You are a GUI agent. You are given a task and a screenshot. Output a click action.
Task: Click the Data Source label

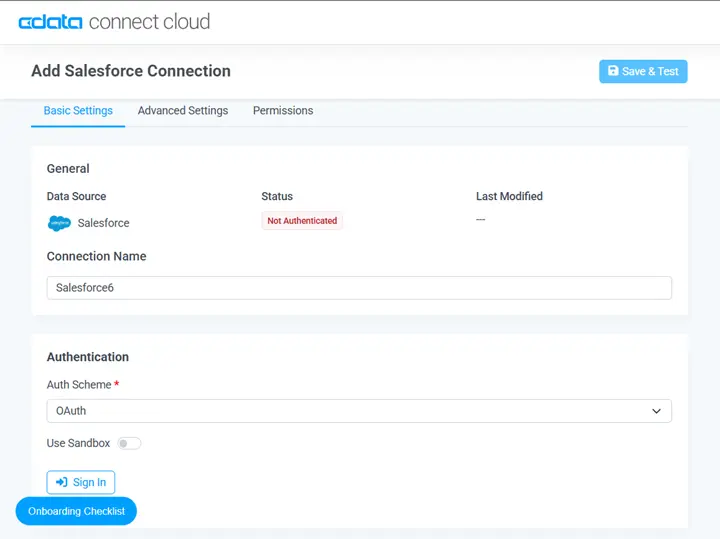tap(76, 197)
